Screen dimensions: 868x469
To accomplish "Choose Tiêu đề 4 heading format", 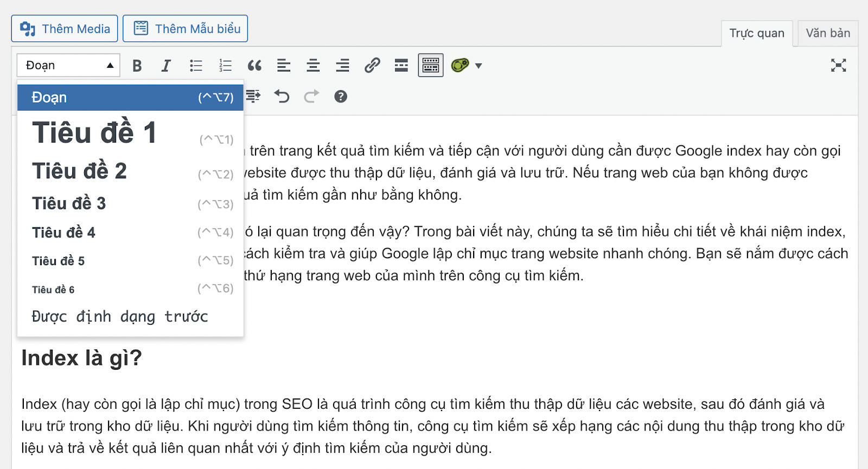I will pyautogui.click(x=130, y=233).
